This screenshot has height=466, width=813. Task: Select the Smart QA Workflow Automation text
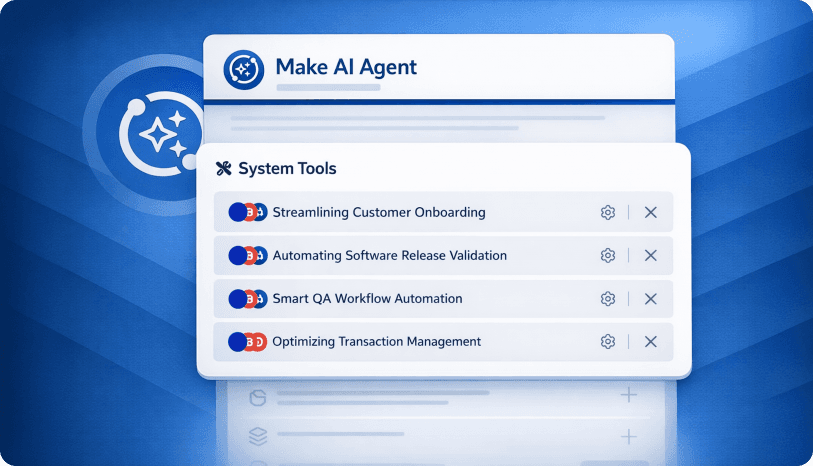(368, 299)
